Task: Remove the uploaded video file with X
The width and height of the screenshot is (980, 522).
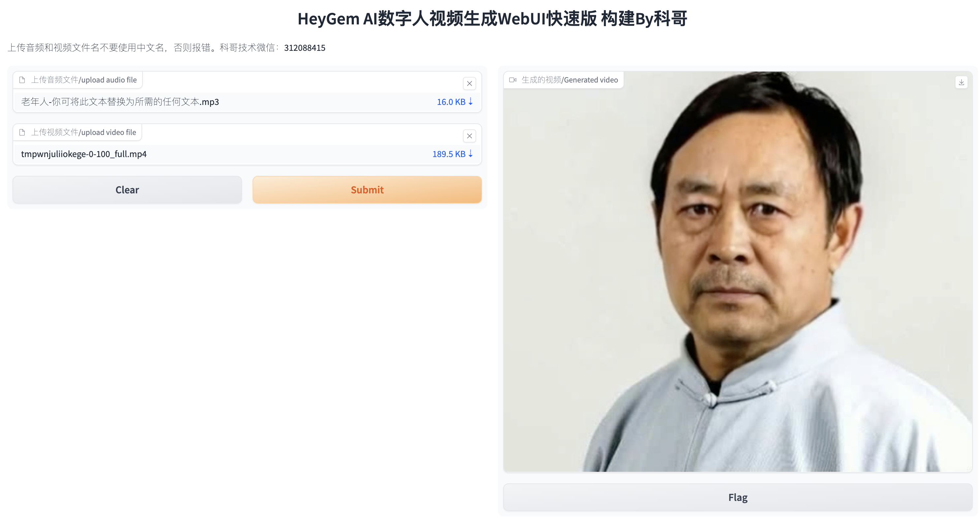Action: [469, 136]
